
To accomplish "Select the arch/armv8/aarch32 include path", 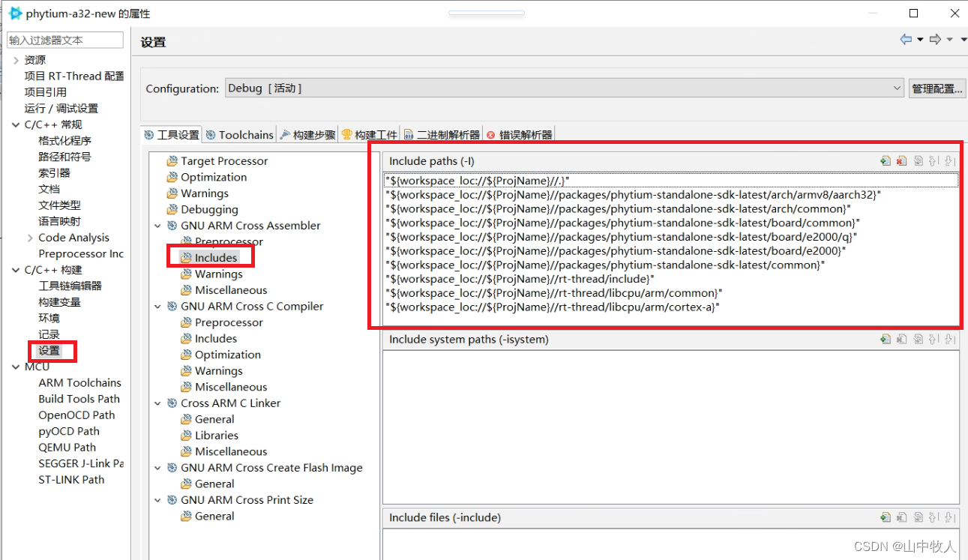I will 633,194.
